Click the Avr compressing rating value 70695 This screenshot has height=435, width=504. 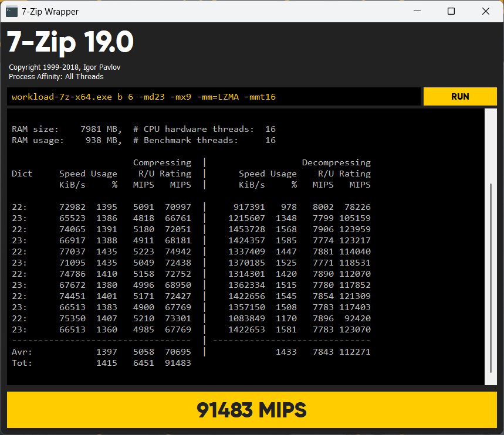pyautogui.click(x=178, y=352)
